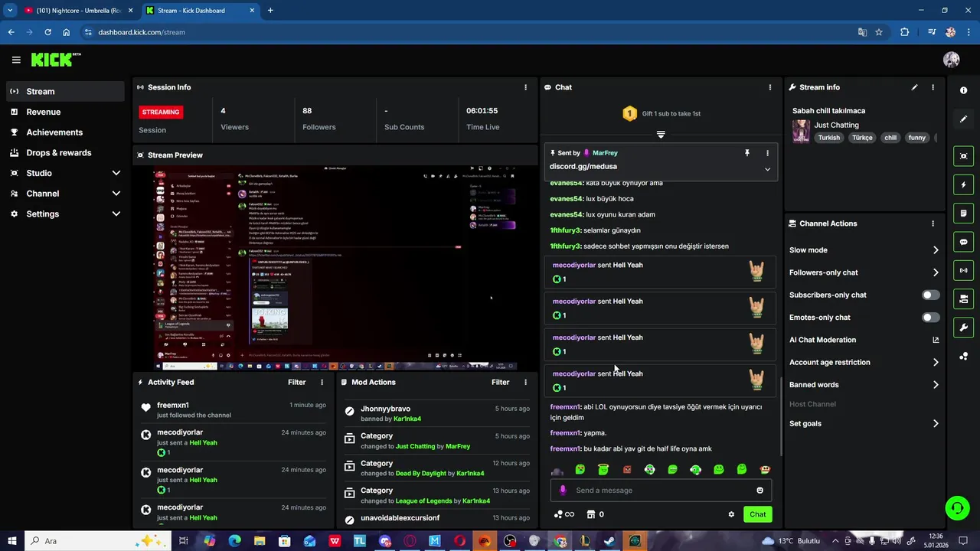Toggle Stream Info wrench widget icon
Screen dimensions: 980x551
(963, 328)
